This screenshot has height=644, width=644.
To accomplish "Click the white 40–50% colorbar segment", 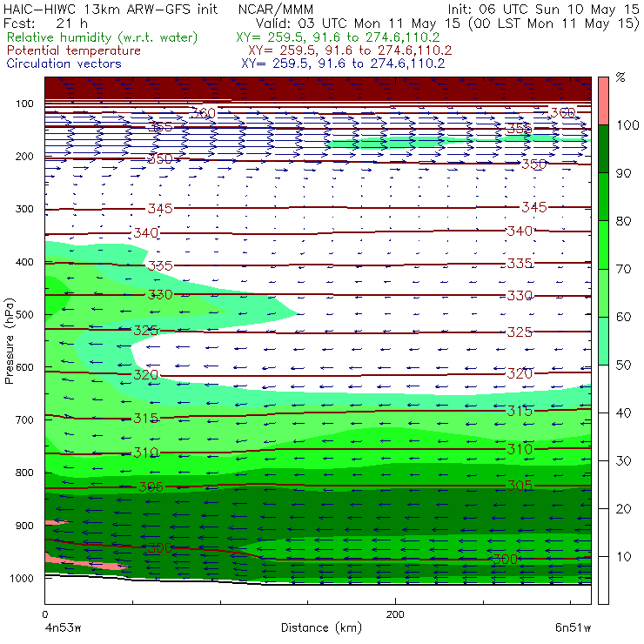I will click(x=603, y=389).
